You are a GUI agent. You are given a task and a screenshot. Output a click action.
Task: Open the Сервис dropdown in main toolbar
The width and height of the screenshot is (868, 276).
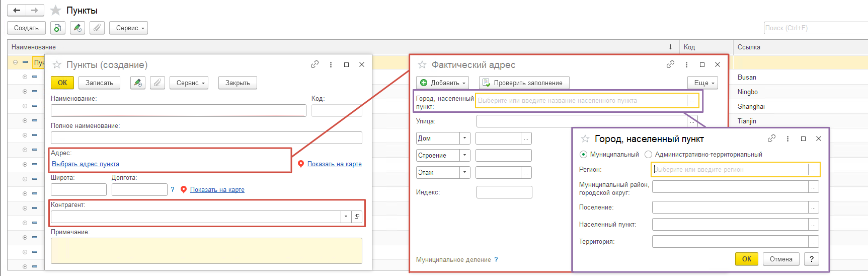tap(128, 28)
